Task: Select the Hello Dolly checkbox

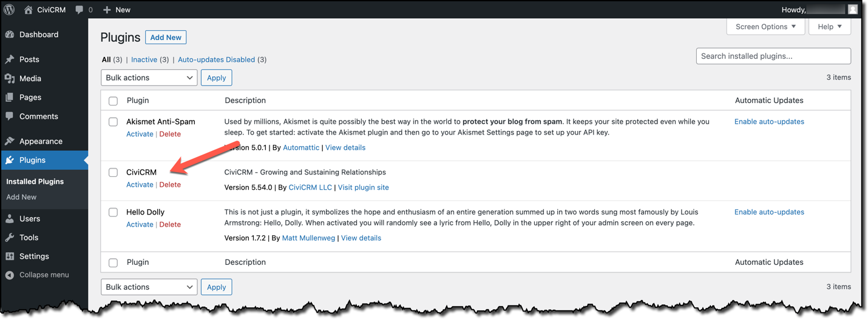Action: pos(113,213)
